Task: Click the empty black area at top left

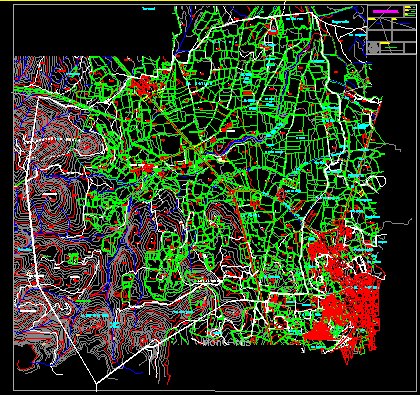Action: (93, 31)
